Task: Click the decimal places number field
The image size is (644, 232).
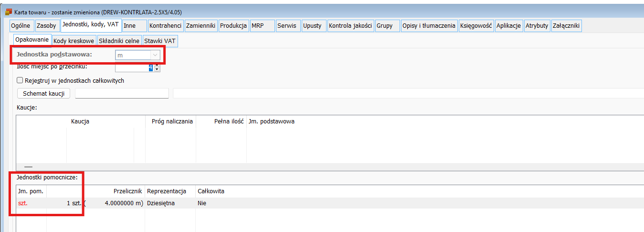Action: tap(134, 68)
